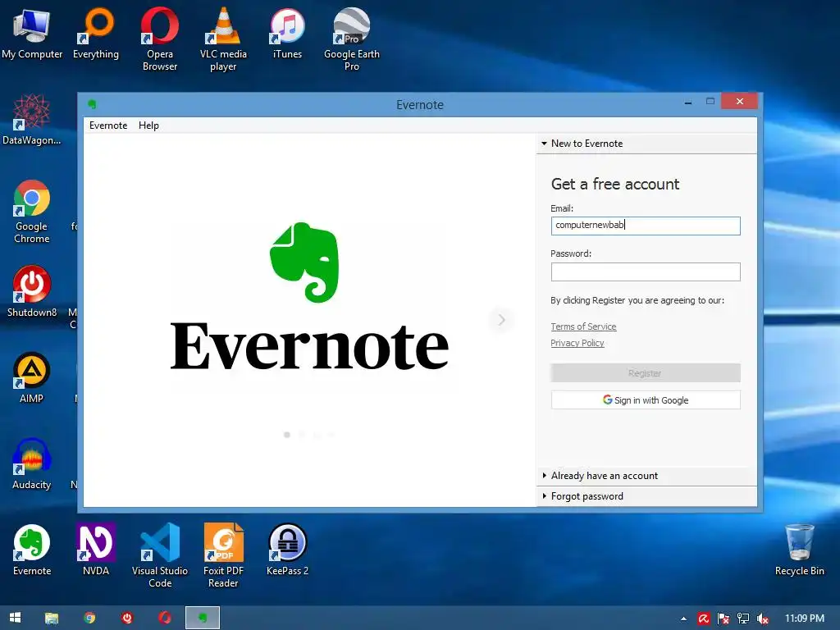
Task: Minimize the Evernote window
Action: click(688, 102)
